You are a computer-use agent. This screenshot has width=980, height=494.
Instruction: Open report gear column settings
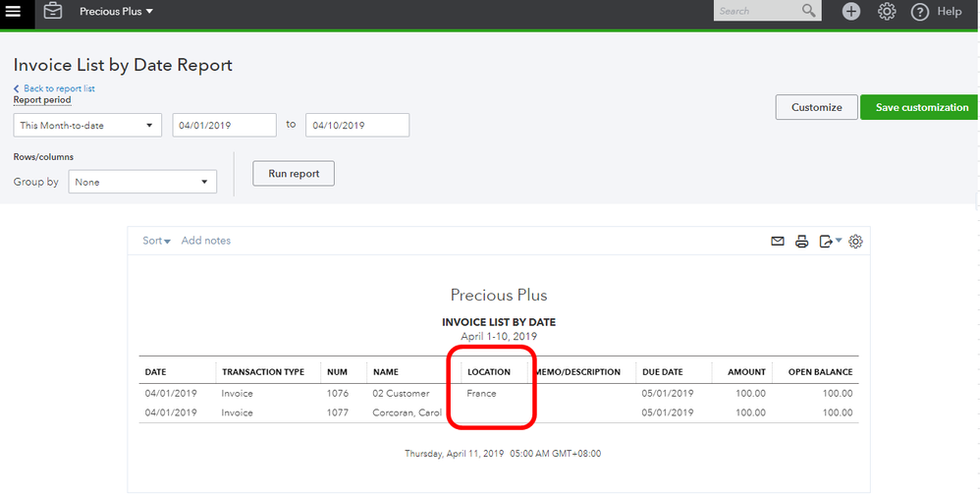point(855,242)
